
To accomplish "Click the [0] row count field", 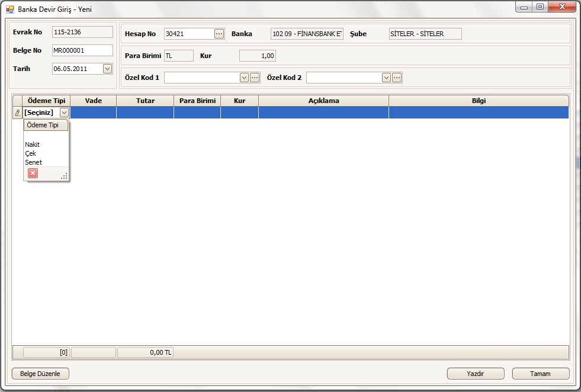I will [46, 352].
